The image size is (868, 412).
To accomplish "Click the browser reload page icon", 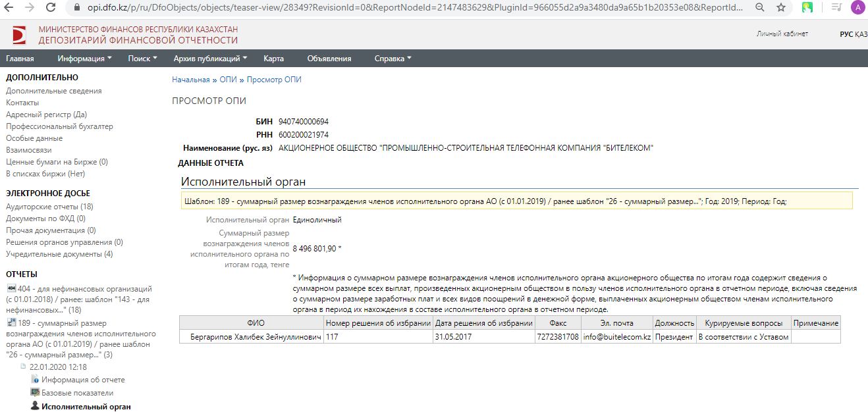I will pos(51,8).
